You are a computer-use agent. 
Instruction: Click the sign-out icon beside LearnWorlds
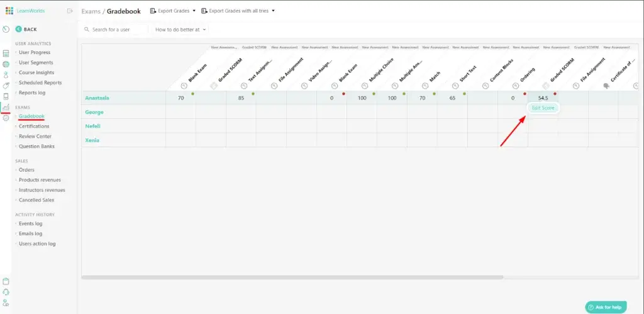[x=70, y=11]
